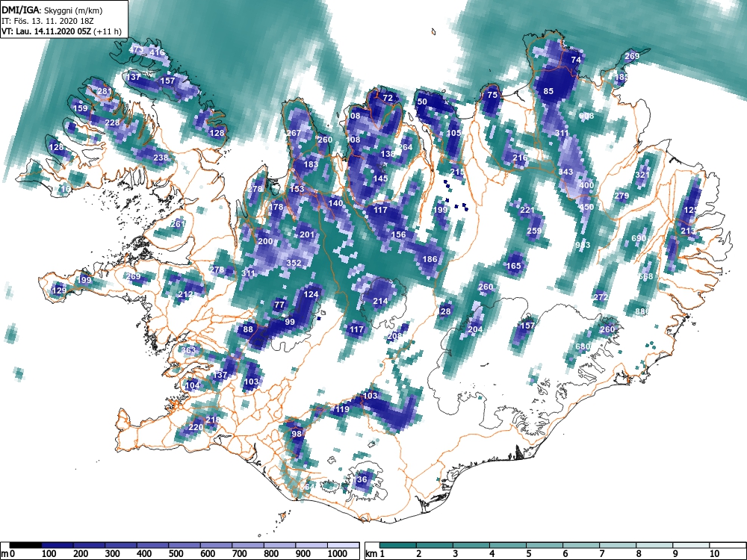The image size is (747, 560).
Task: Click the visibility value 267 on the map
Action: pos(294,133)
